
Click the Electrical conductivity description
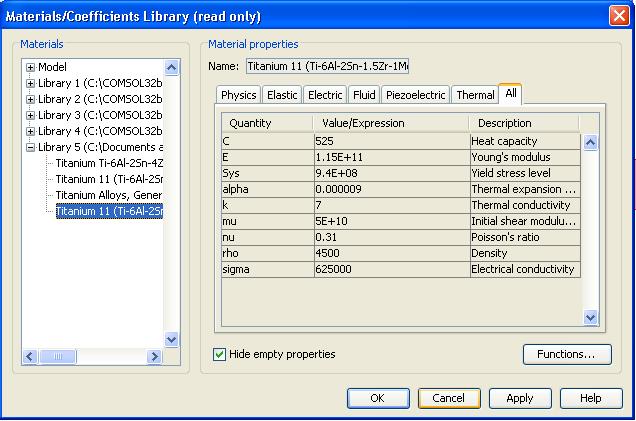pyautogui.click(x=525, y=270)
